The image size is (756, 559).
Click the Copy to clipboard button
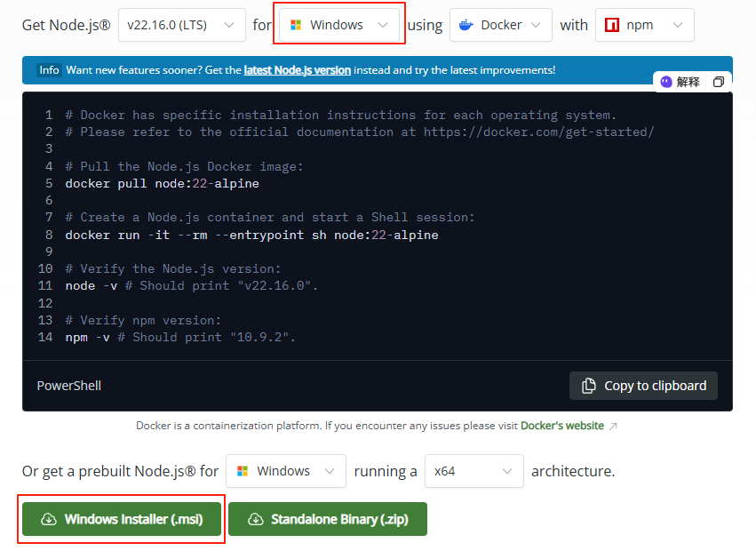coord(643,386)
